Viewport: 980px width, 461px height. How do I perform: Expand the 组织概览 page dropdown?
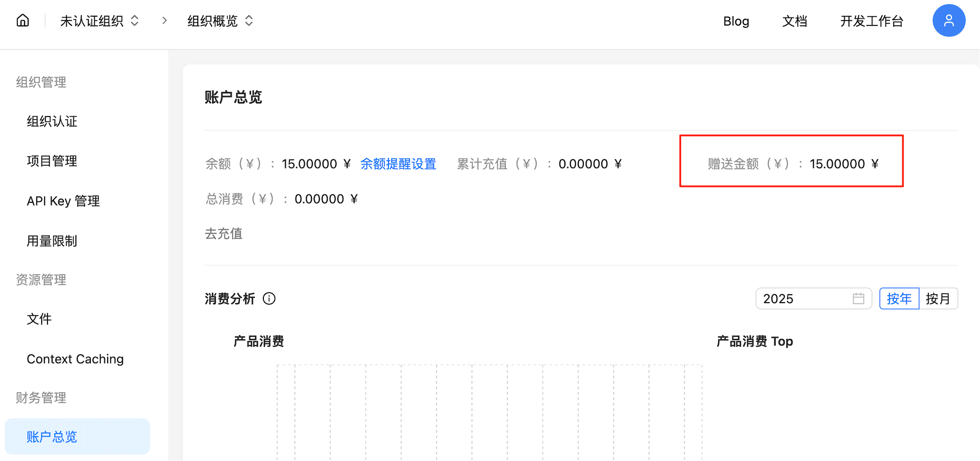(220, 21)
